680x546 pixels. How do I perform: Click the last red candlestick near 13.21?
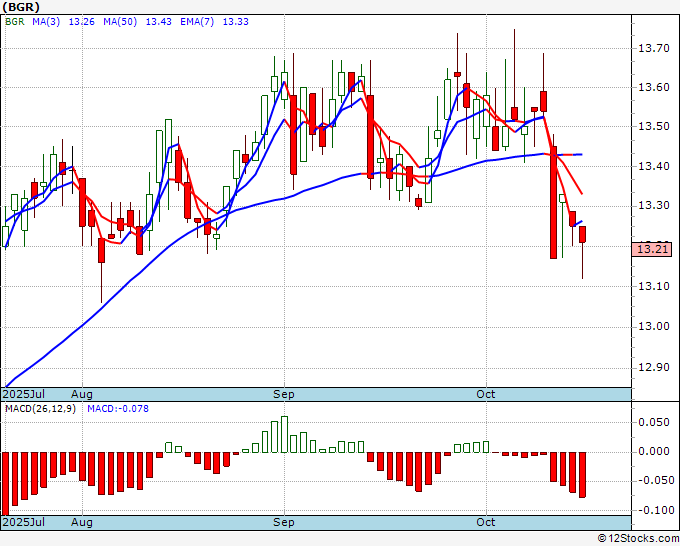tap(582, 234)
